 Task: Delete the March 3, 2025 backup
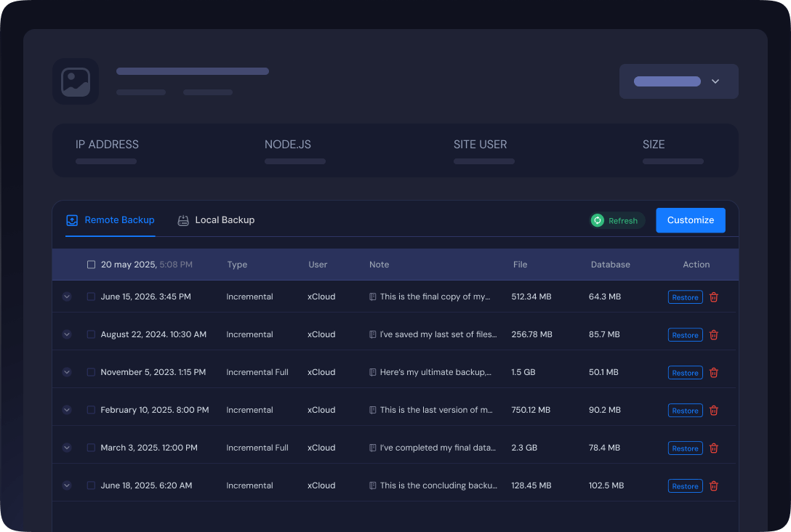[713, 448]
